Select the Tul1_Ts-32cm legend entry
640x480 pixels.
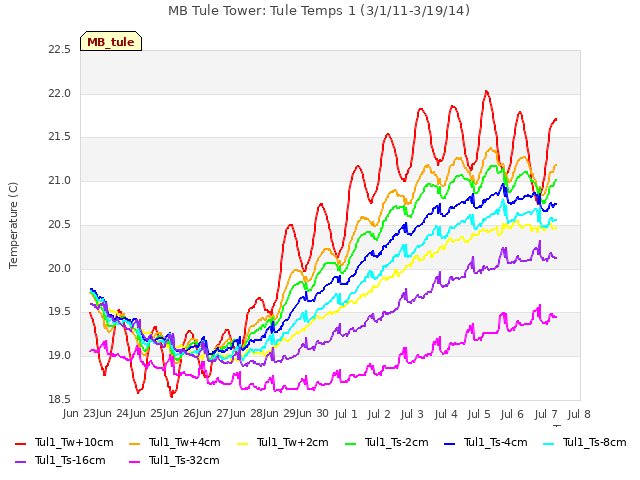tap(174, 460)
